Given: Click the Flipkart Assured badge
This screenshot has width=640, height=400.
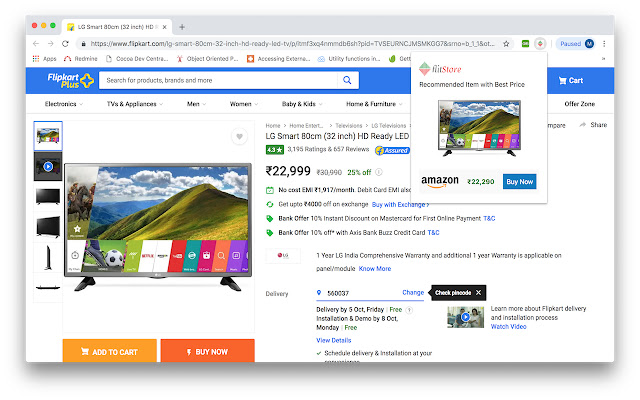Looking at the screenshot, I should click(392, 150).
